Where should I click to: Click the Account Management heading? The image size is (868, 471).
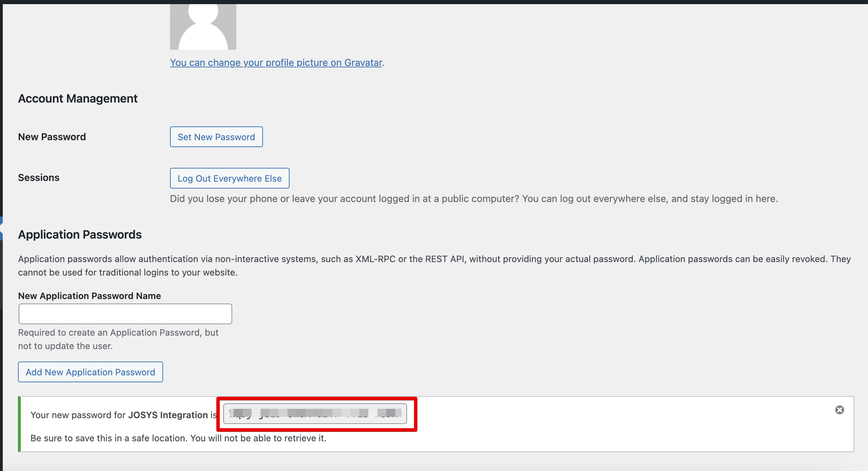[78, 99]
